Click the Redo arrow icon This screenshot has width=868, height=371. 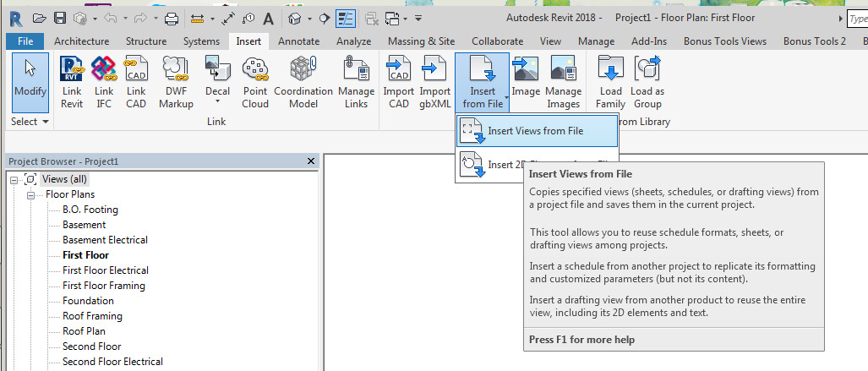[x=140, y=19]
